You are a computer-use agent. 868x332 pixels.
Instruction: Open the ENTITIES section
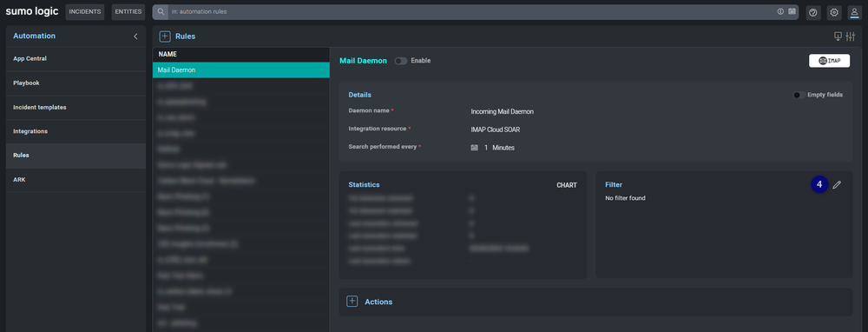[128, 11]
